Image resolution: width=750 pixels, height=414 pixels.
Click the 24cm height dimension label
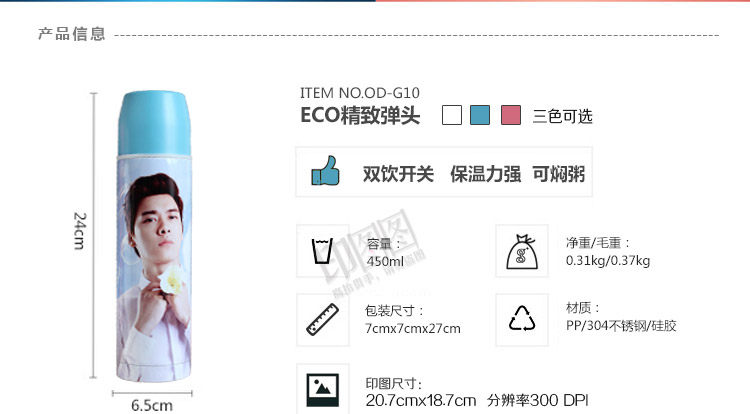(80, 231)
